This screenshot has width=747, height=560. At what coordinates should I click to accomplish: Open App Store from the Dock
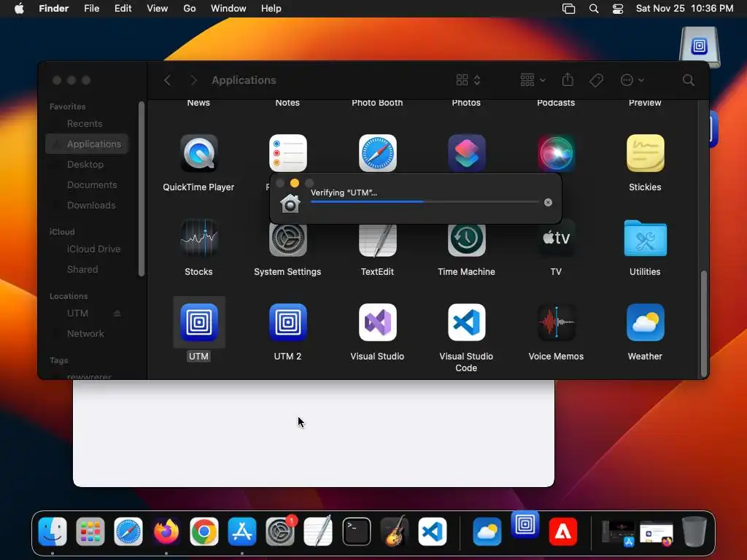[242, 531]
